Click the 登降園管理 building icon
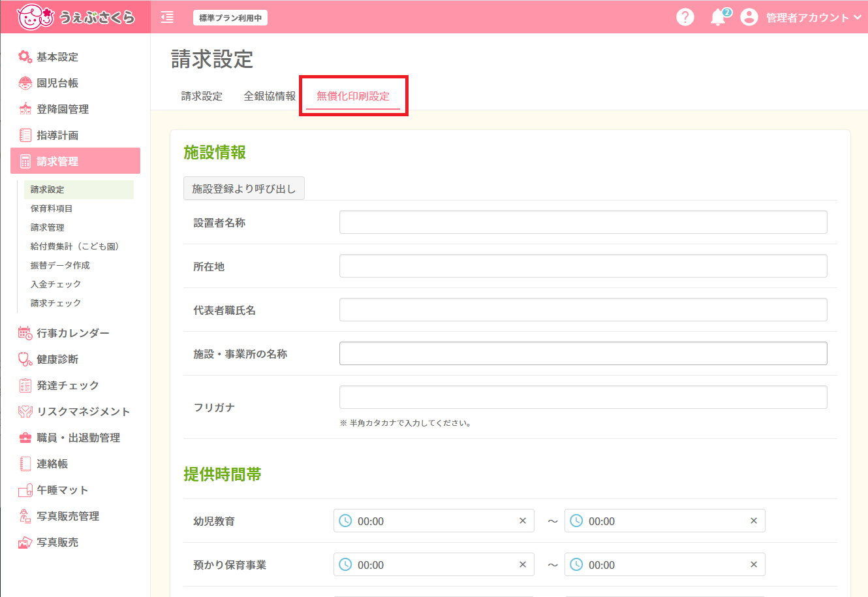This screenshot has height=597, width=868. tap(25, 109)
